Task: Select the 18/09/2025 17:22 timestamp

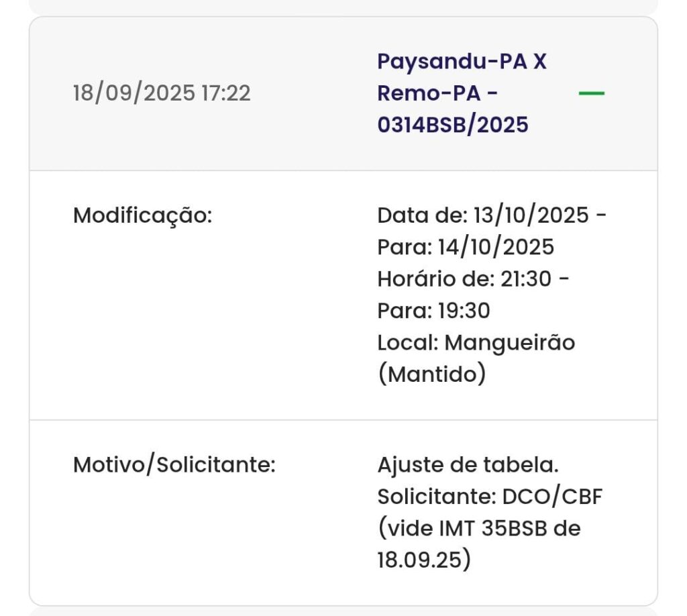Action: point(162,93)
